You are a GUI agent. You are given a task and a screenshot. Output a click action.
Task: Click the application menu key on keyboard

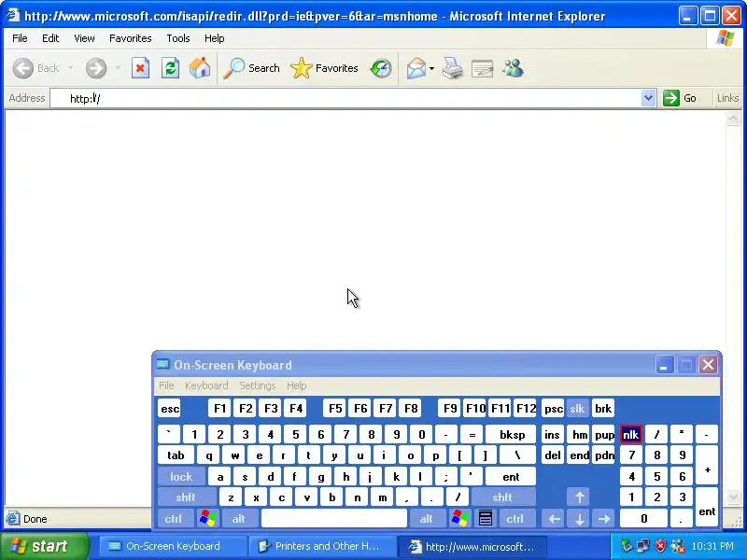(x=485, y=518)
